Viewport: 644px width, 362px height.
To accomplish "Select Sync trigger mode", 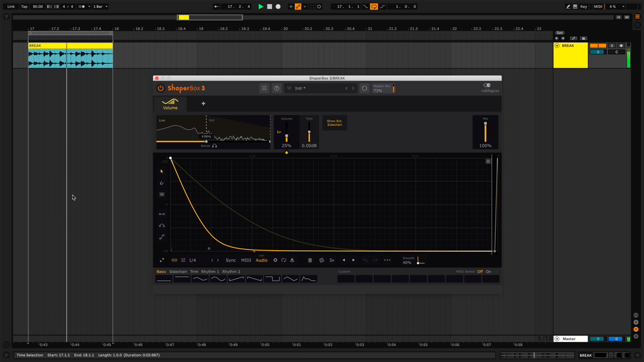I will [x=231, y=260].
